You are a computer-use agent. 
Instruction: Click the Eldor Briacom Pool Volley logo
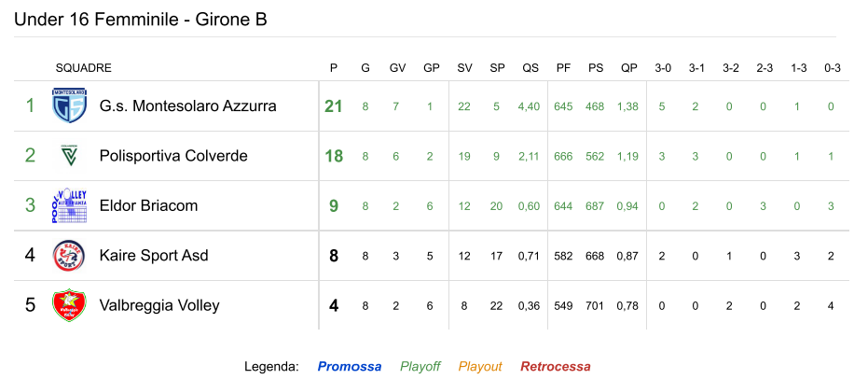(x=69, y=205)
